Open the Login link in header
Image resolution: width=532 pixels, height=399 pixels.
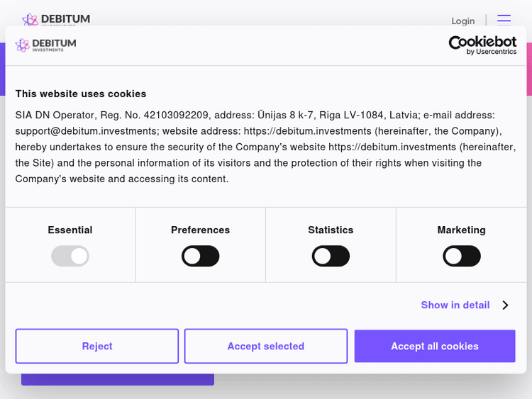(463, 21)
